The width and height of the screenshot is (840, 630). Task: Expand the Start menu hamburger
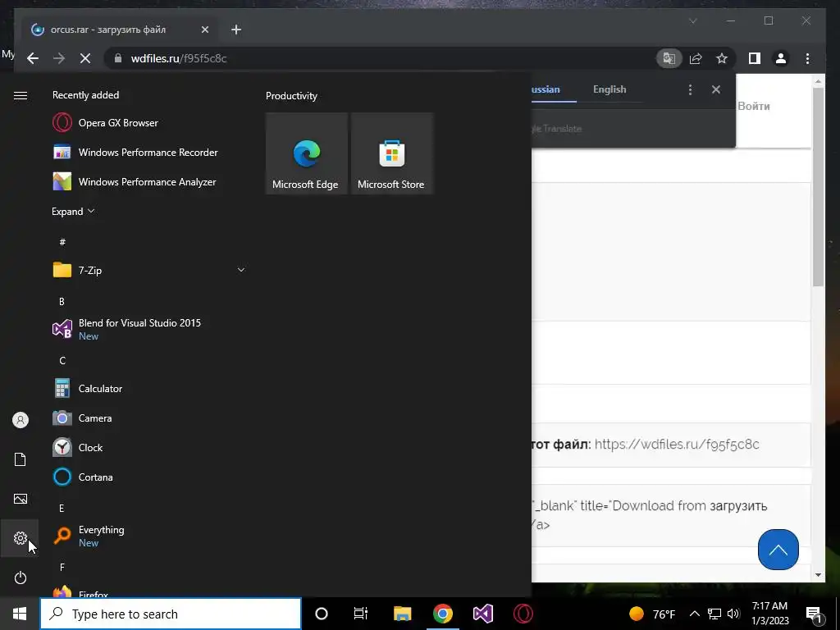click(21, 95)
